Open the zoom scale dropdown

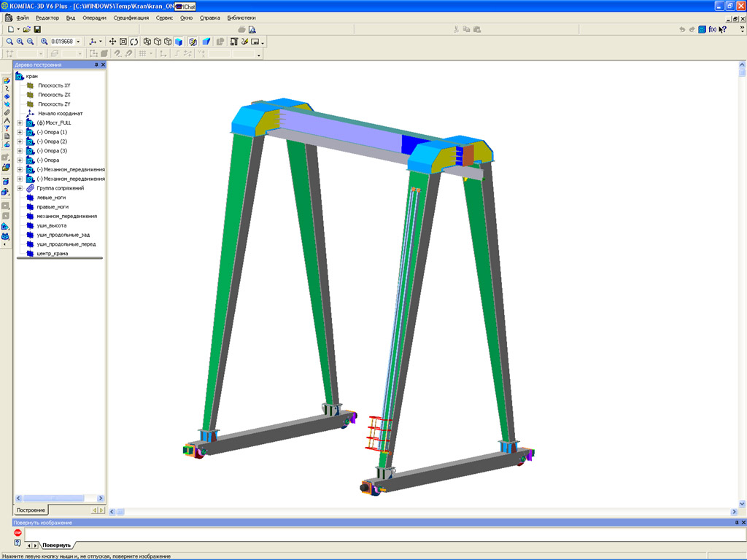(78, 42)
